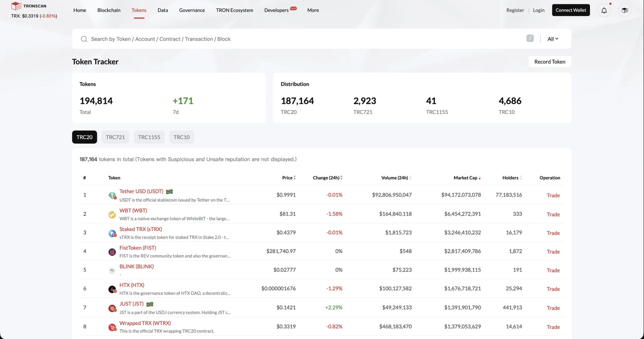Trade BLINK token
644x339 pixels.
(x=553, y=270)
